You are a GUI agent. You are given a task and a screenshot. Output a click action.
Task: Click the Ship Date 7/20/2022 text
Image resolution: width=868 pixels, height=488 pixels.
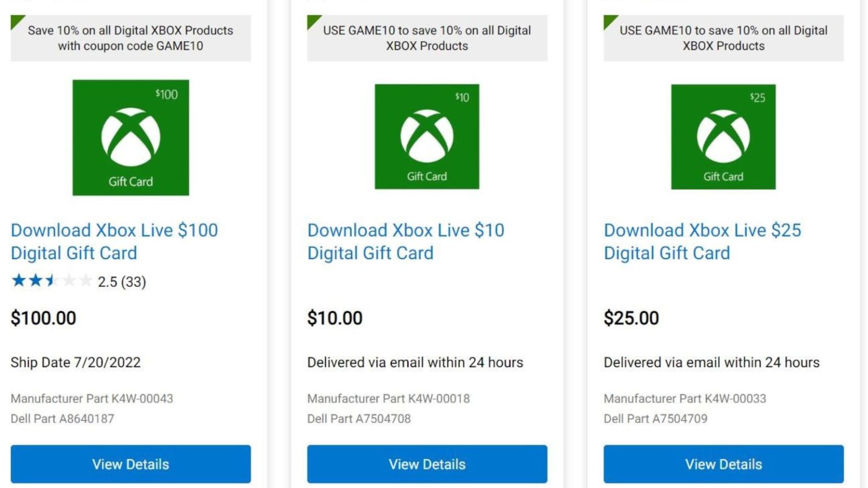[75, 362]
